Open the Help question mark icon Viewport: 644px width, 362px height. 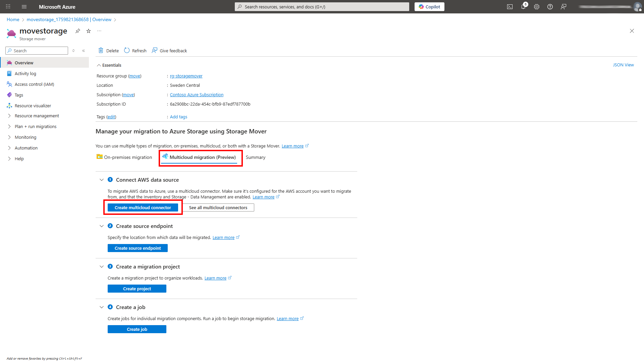click(x=550, y=7)
